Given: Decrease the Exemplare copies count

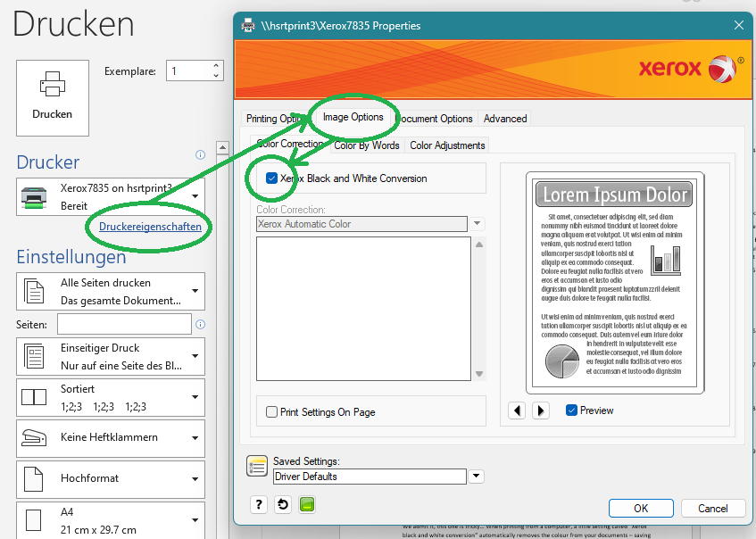Looking at the screenshot, I should coord(216,75).
